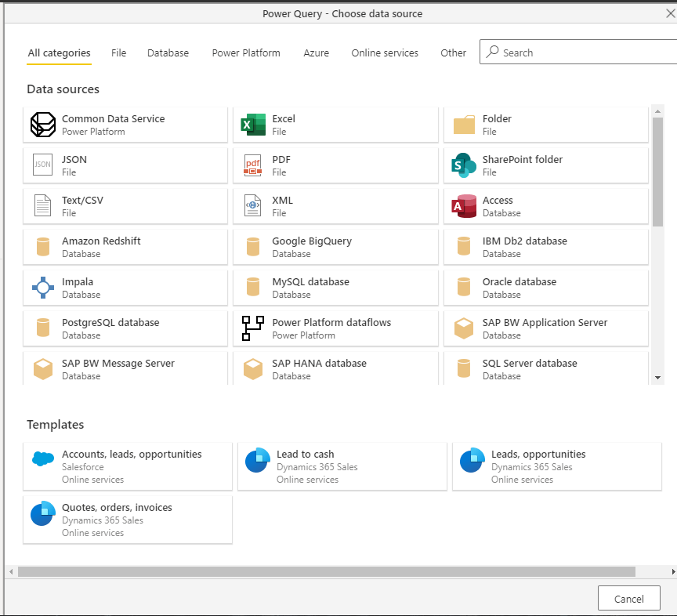
Task: Click the SAP HANA database icon
Action: click(x=253, y=369)
